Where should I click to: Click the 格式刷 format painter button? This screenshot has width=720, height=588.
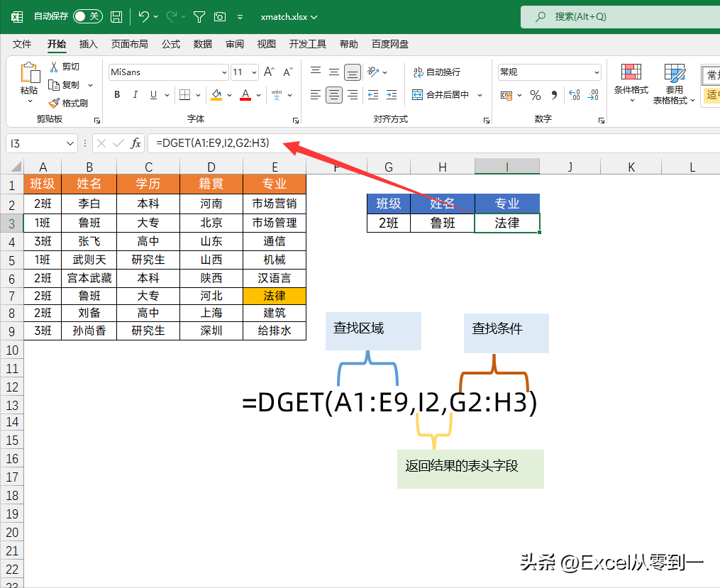point(68,103)
